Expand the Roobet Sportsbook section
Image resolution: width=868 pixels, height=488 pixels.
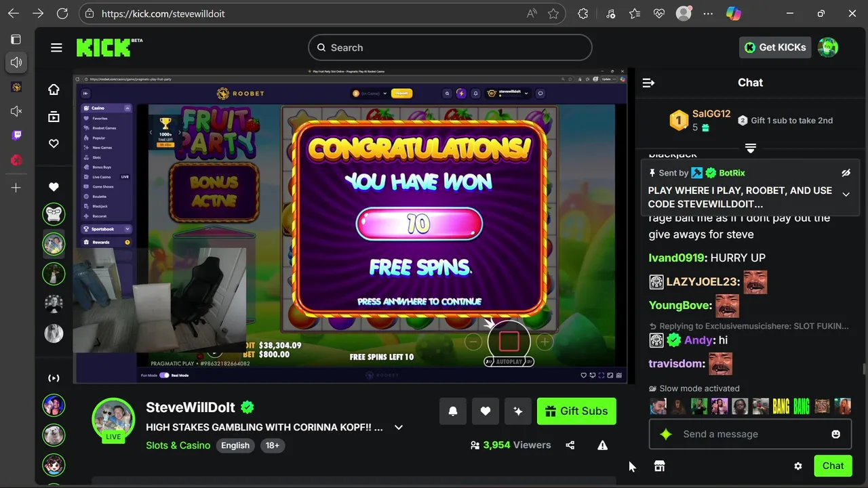(x=127, y=229)
